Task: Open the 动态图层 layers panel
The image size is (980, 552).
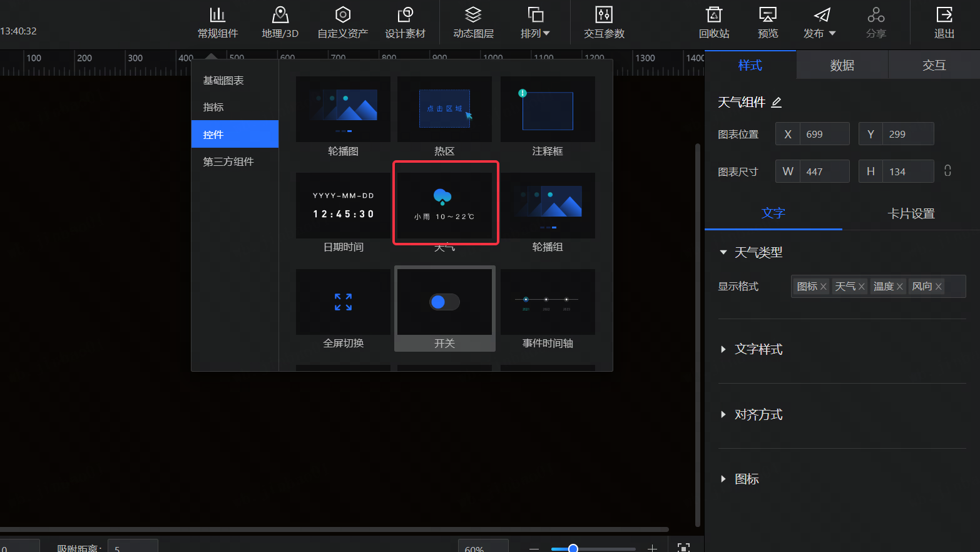Action: click(x=473, y=23)
